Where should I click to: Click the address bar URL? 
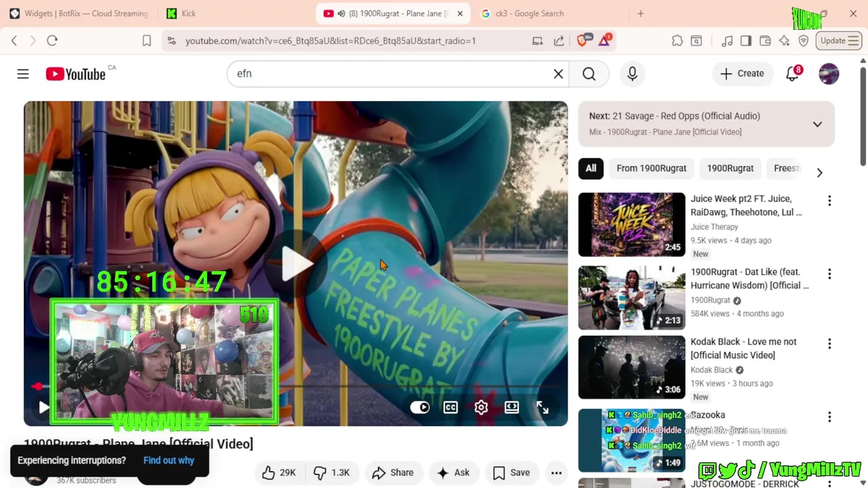[x=330, y=41]
